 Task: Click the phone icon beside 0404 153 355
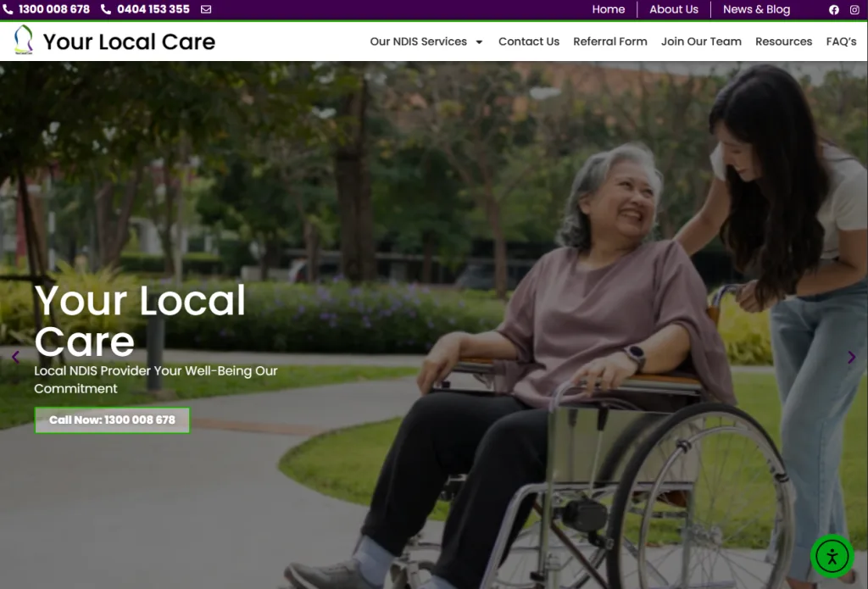click(x=106, y=9)
